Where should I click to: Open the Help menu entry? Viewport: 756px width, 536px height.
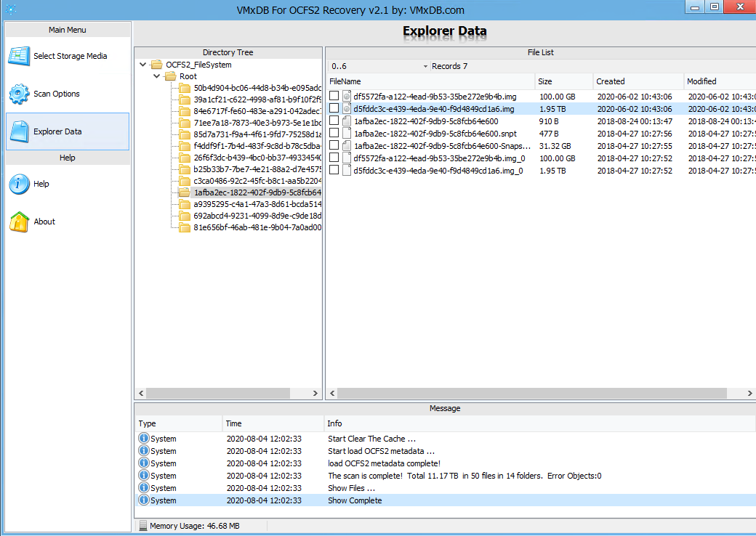tap(68, 184)
